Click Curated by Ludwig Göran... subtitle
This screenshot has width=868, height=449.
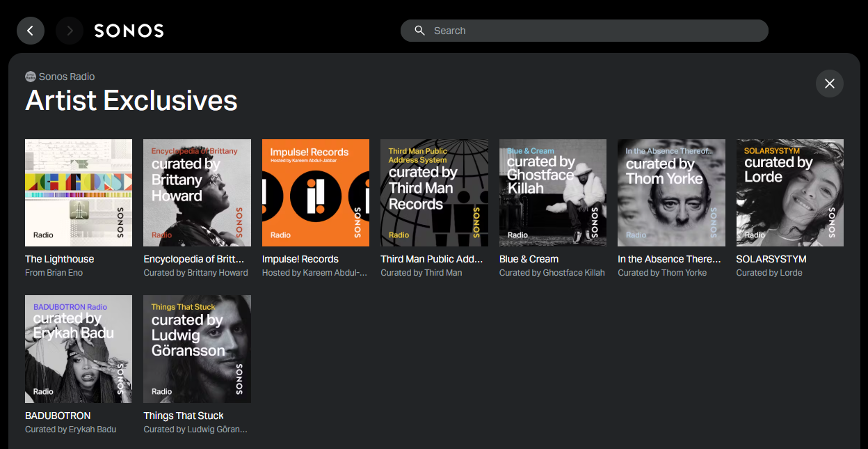tap(195, 430)
